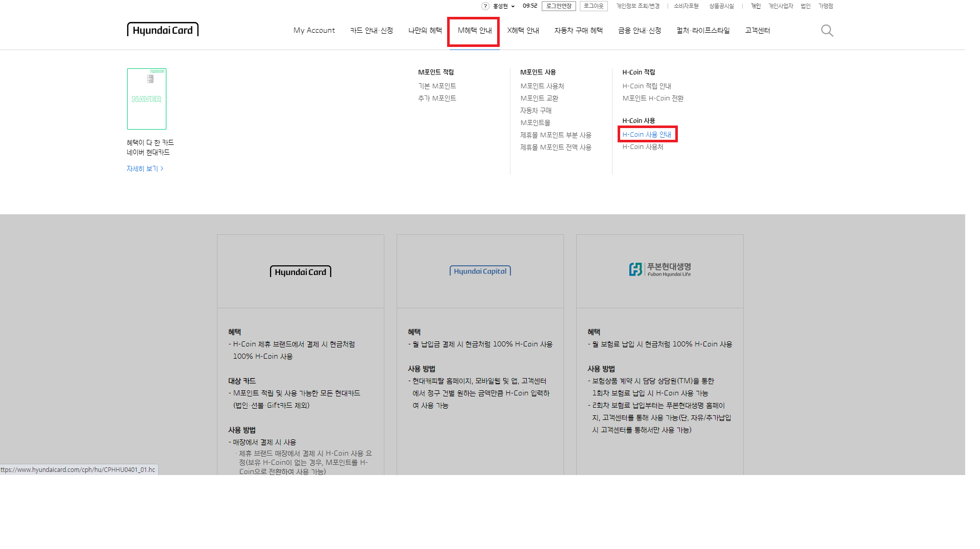Click the 푸본현대생명 Fubon Hyundai Life logo
The width and height of the screenshot is (980, 549).
[x=660, y=269]
